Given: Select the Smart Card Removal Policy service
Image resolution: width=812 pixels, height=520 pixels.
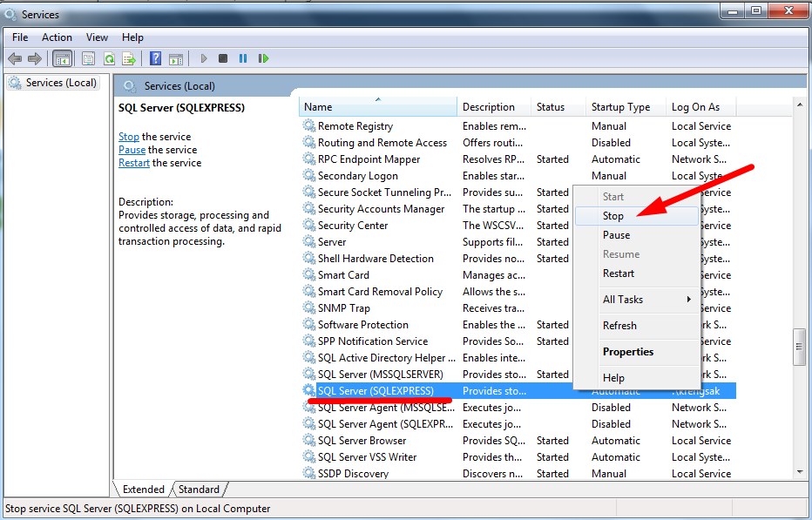Looking at the screenshot, I should click(436, 292).
